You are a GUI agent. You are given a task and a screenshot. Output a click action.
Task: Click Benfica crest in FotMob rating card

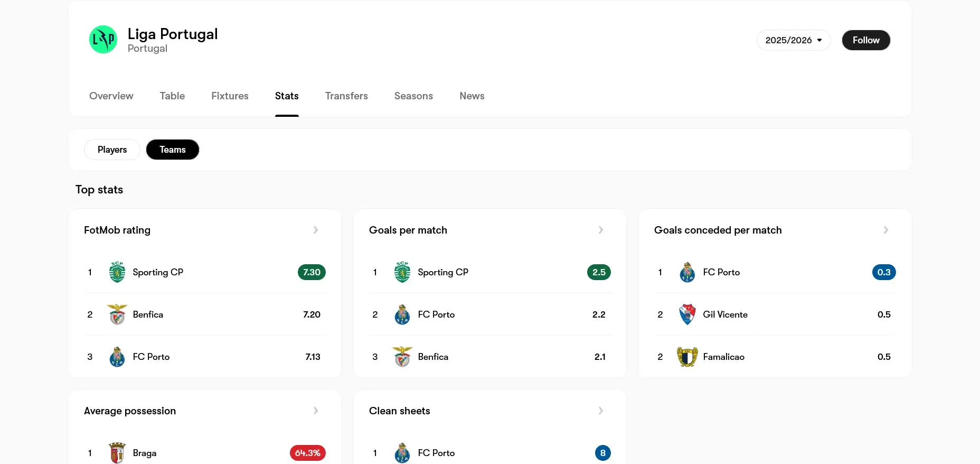tap(117, 314)
